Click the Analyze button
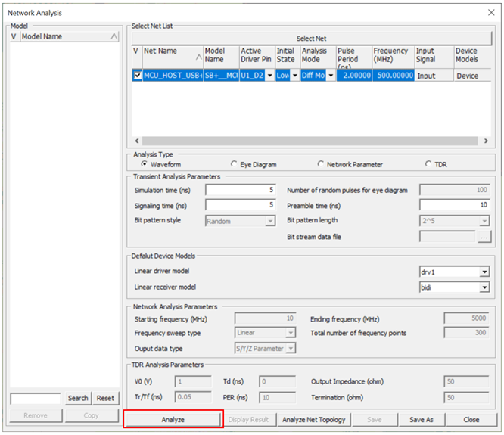This screenshot has height=435, width=504. [173, 419]
